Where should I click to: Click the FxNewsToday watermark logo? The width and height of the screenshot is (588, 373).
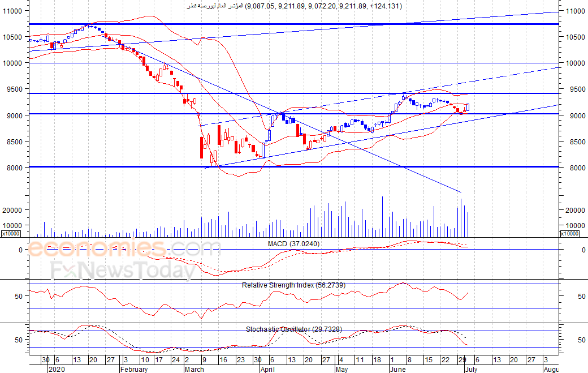click(123, 269)
